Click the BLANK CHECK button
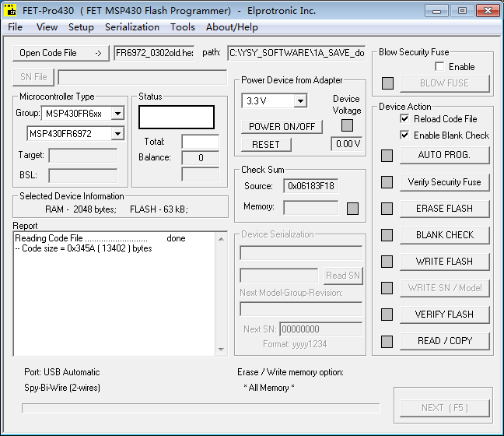The image size is (504, 436). point(445,235)
